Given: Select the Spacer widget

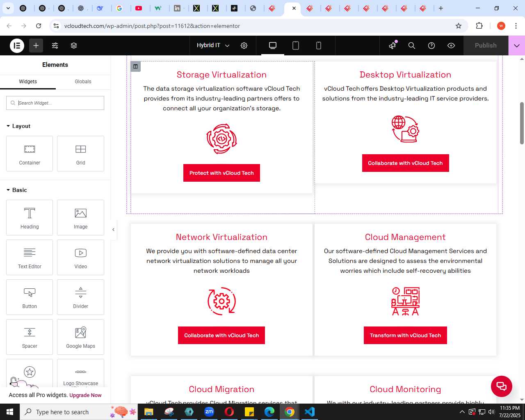Looking at the screenshot, I should (30, 337).
